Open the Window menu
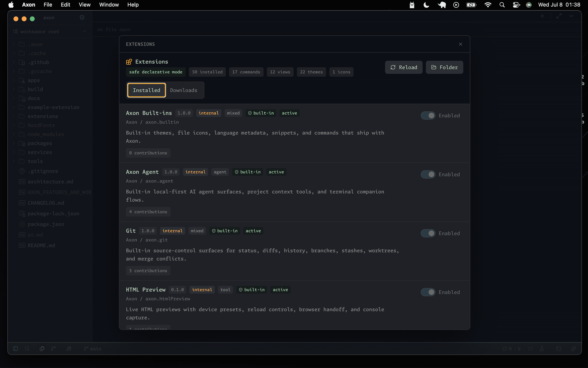This screenshot has width=588, height=368. click(x=109, y=5)
